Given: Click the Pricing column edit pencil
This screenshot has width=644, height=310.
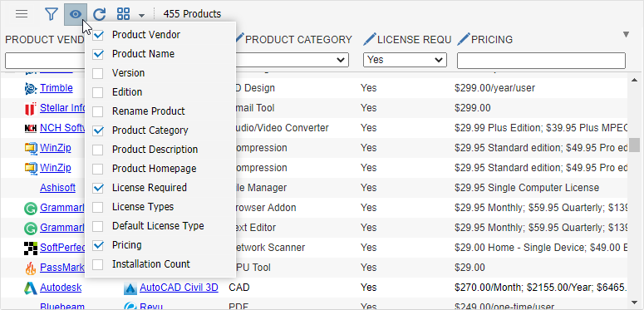Looking at the screenshot, I should pyautogui.click(x=464, y=39).
